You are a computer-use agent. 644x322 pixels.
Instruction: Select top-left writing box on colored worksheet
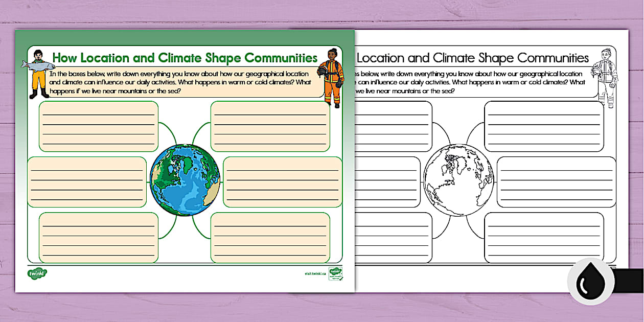point(99,126)
